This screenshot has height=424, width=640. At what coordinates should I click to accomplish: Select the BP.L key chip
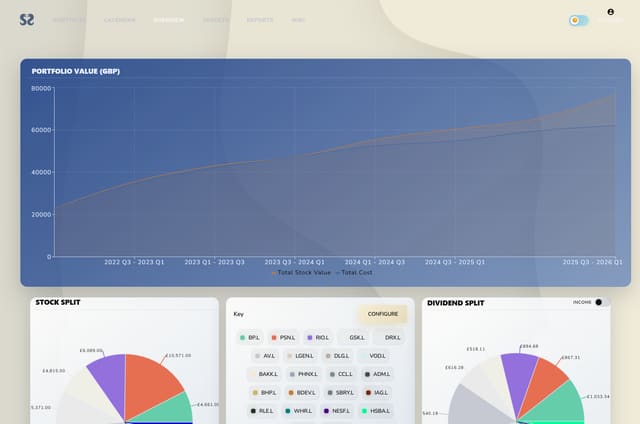250,337
